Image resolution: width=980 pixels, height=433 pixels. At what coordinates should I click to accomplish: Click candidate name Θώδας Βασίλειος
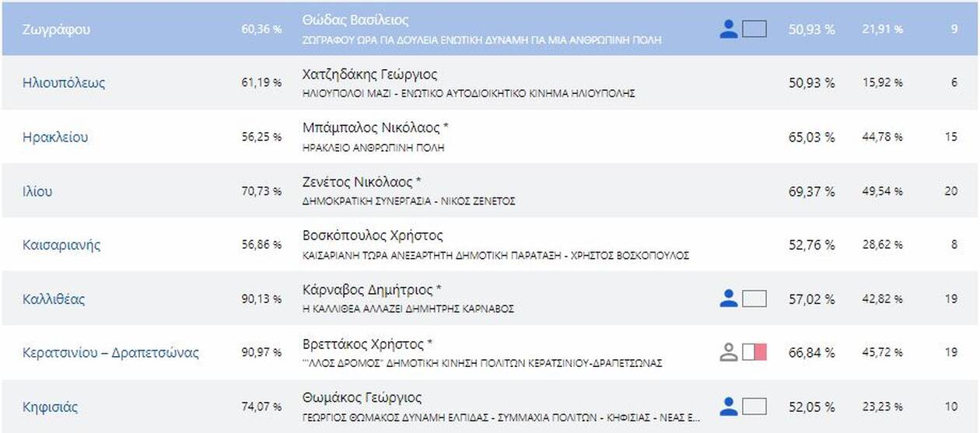(355, 20)
